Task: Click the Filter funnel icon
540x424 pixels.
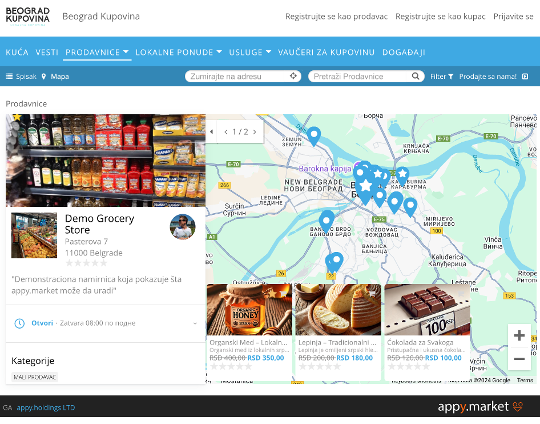Action: tap(450, 76)
